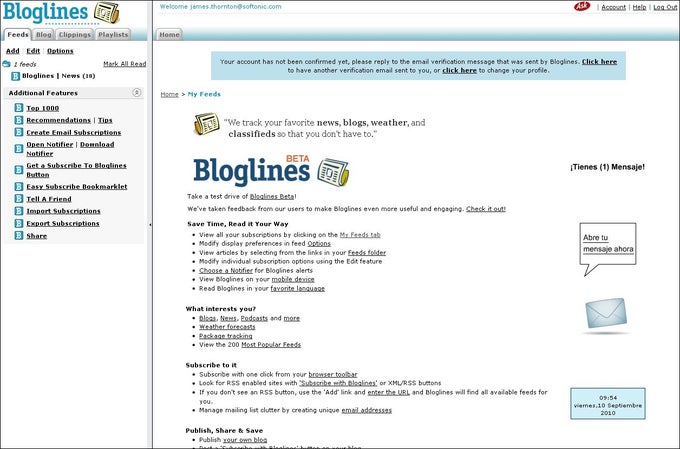Image resolution: width=680 pixels, height=449 pixels.
Task: Open the Clippings tab
Action: [75, 35]
